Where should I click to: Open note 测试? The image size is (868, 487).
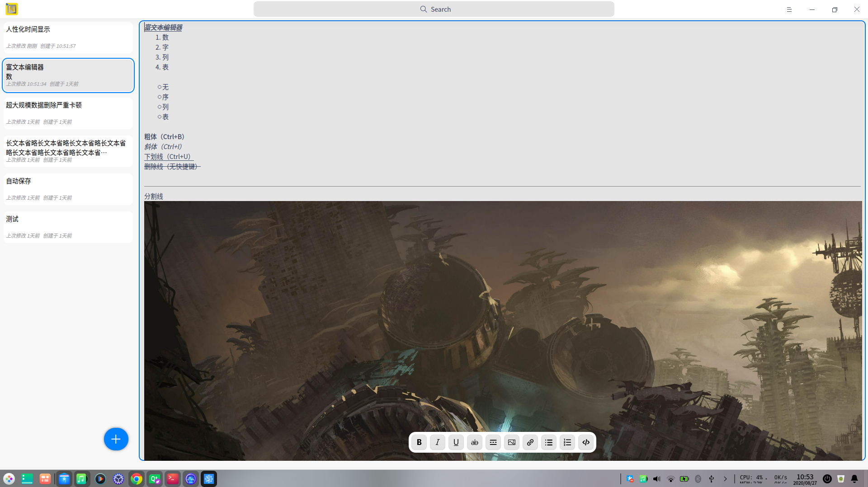tap(68, 227)
